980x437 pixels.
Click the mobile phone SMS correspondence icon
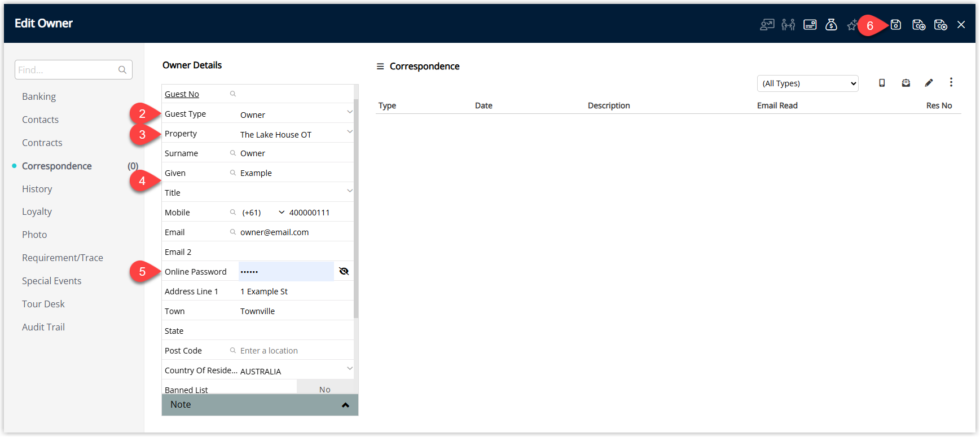point(882,83)
